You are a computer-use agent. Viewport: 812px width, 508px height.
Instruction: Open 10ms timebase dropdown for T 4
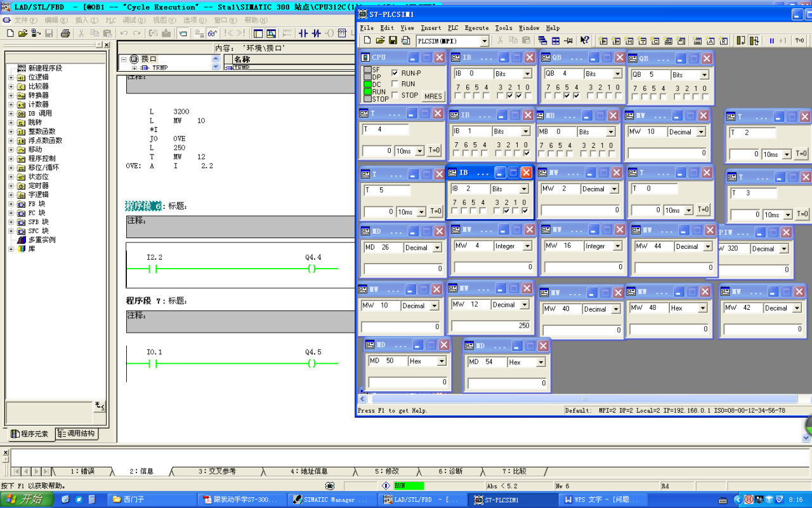point(419,151)
